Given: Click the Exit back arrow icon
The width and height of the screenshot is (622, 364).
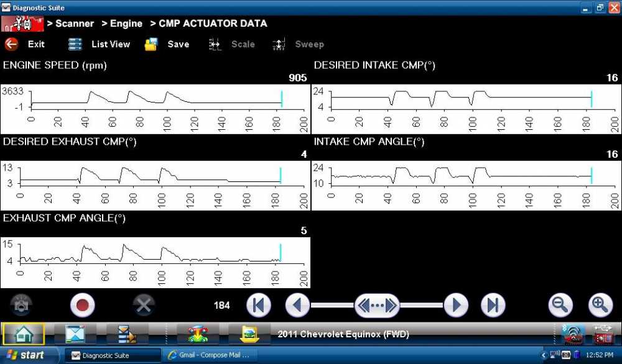Looking at the screenshot, I should click(12, 44).
